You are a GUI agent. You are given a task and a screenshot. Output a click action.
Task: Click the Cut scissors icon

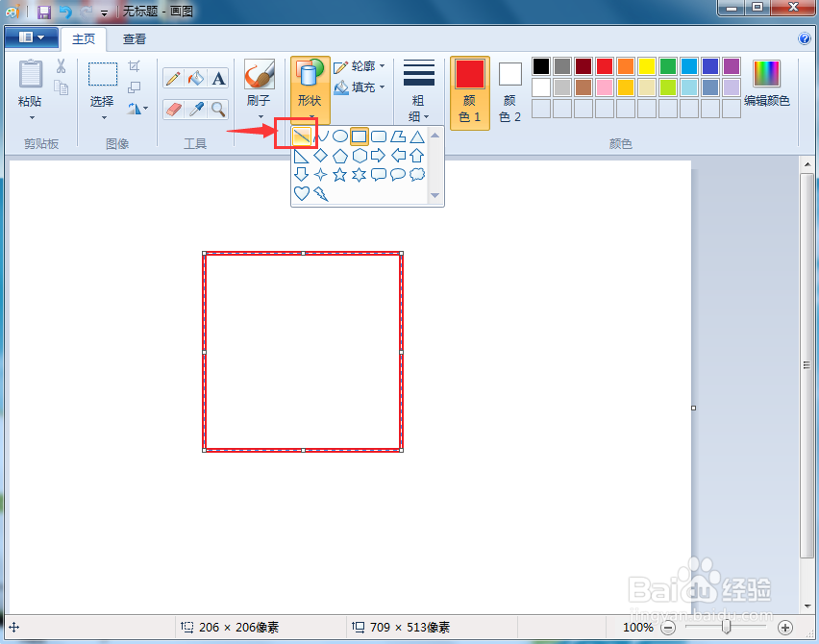(x=62, y=65)
